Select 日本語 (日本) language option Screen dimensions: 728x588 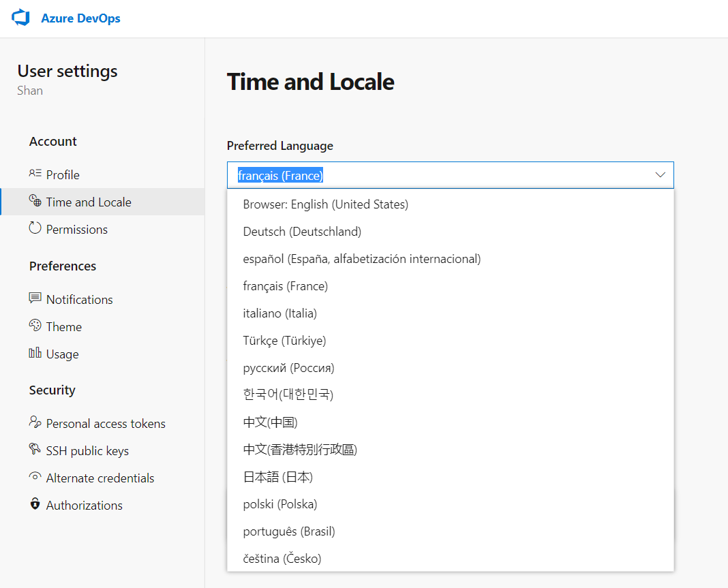pyautogui.click(x=451, y=477)
